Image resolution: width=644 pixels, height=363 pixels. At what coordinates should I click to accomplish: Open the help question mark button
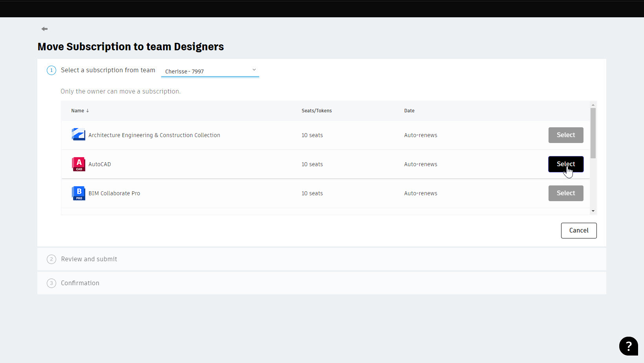pos(628,346)
